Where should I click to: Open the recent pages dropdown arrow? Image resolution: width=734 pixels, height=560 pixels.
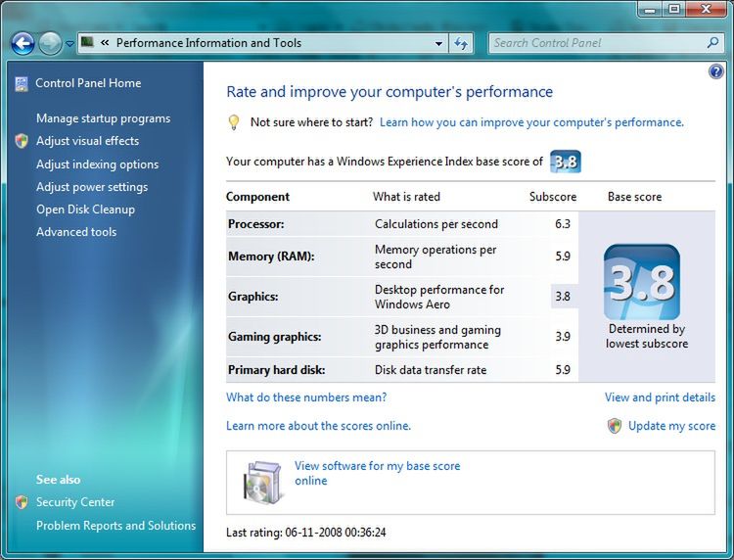coord(69,44)
